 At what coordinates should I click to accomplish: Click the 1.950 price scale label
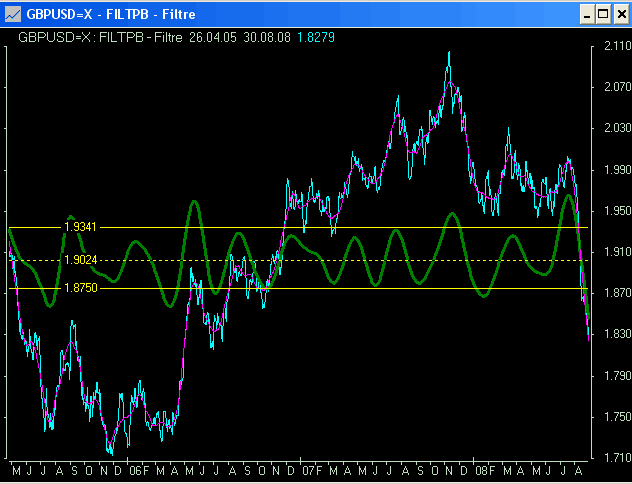coord(617,211)
